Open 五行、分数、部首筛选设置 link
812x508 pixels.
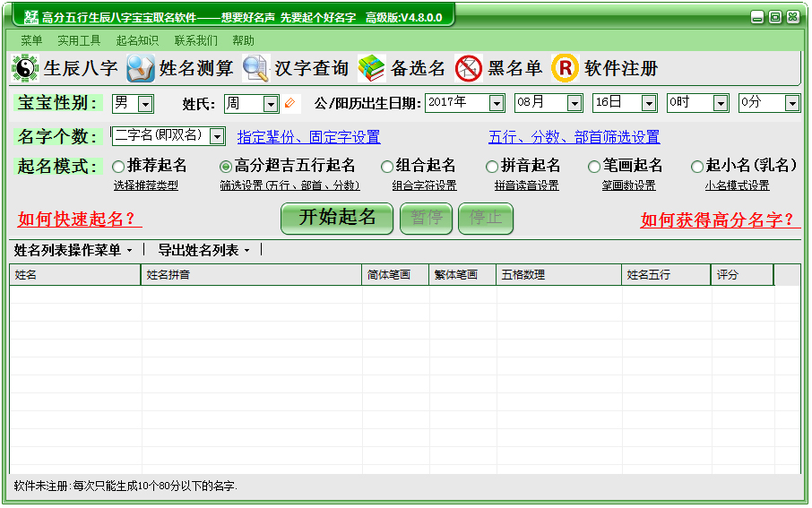pos(574,137)
